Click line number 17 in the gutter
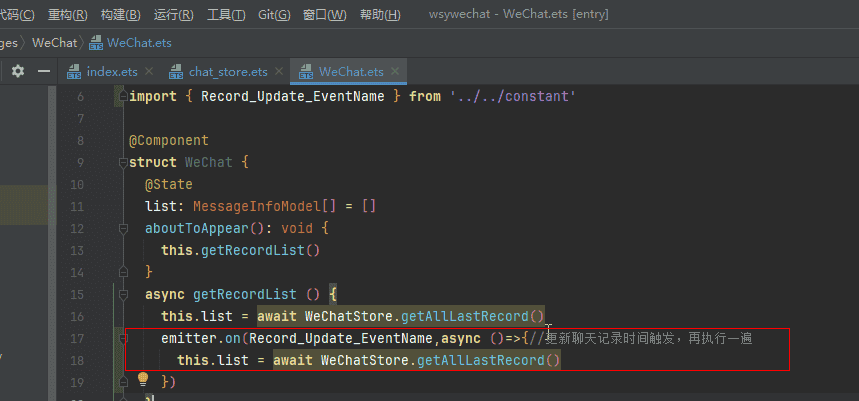Viewport: 859px width, 401px height. (77, 338)
